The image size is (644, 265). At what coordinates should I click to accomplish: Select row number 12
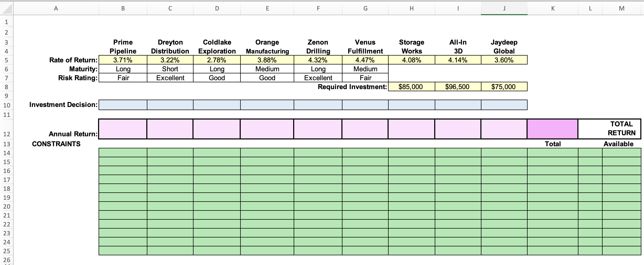pos(7,134)
